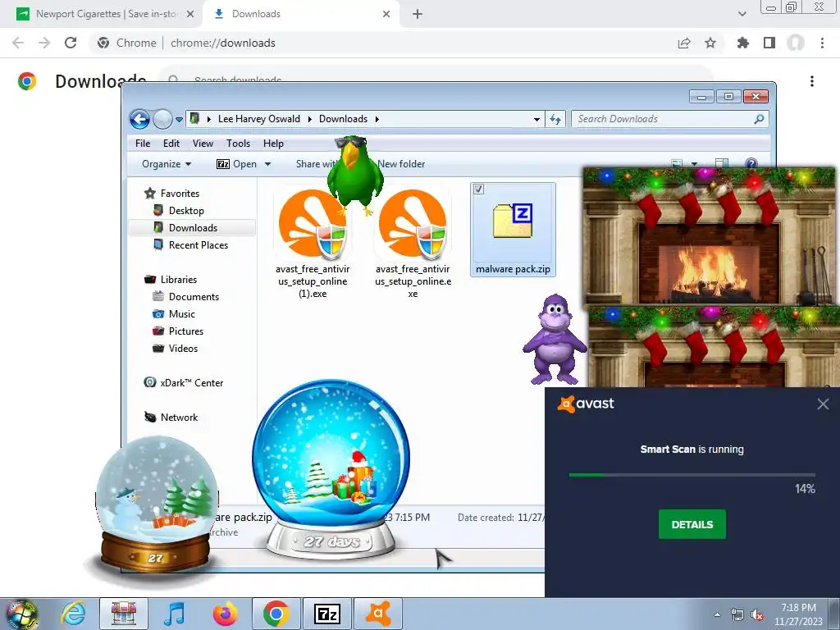The image size is (840, 630).
Task: Open the View menu
Action: (x=203, y=143)
